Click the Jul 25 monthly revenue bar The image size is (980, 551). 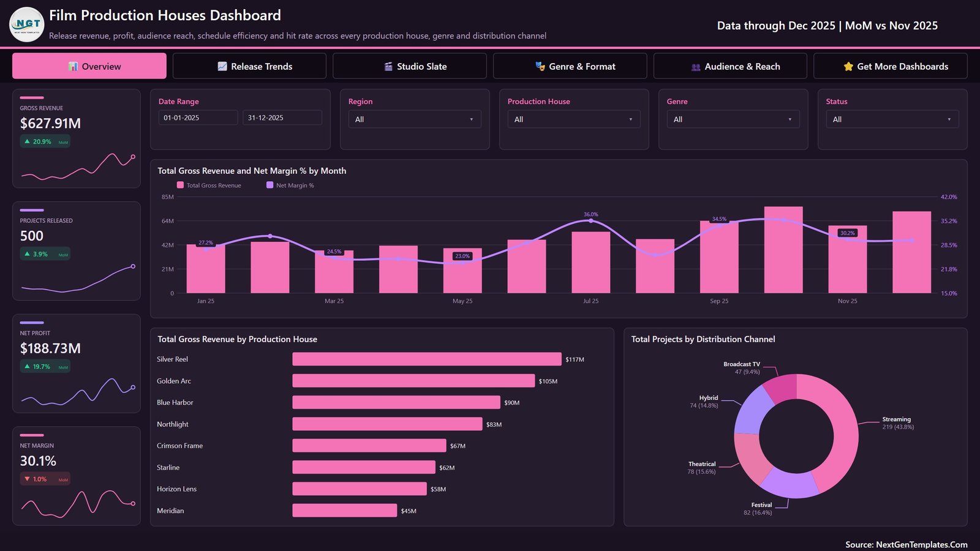coord(591,263)
